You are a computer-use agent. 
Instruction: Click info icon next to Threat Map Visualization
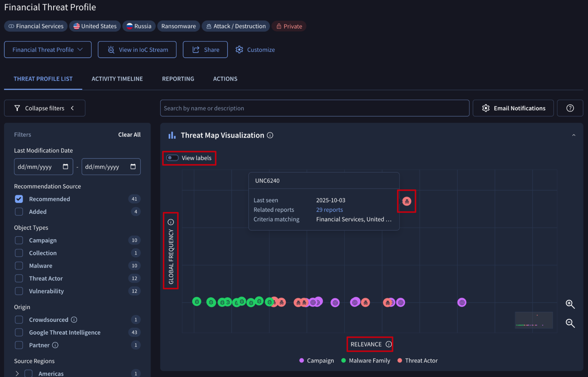tap(270, 135)
